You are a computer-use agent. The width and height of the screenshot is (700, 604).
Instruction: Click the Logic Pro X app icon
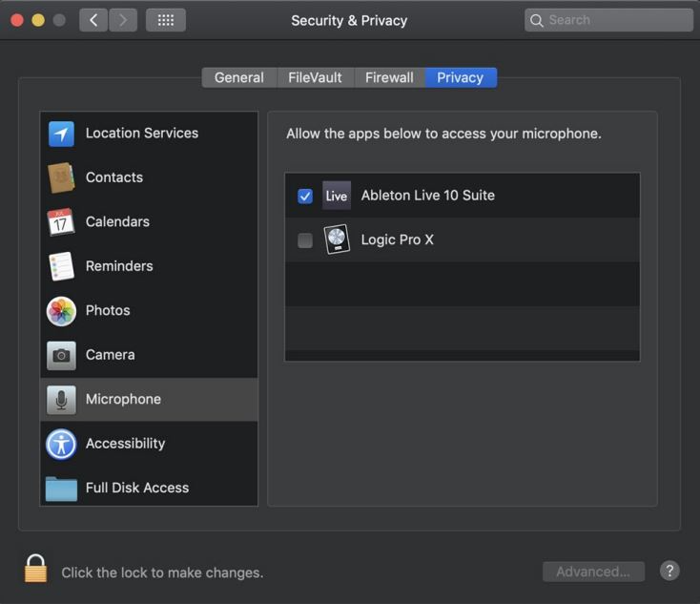[x=337, y=240]
